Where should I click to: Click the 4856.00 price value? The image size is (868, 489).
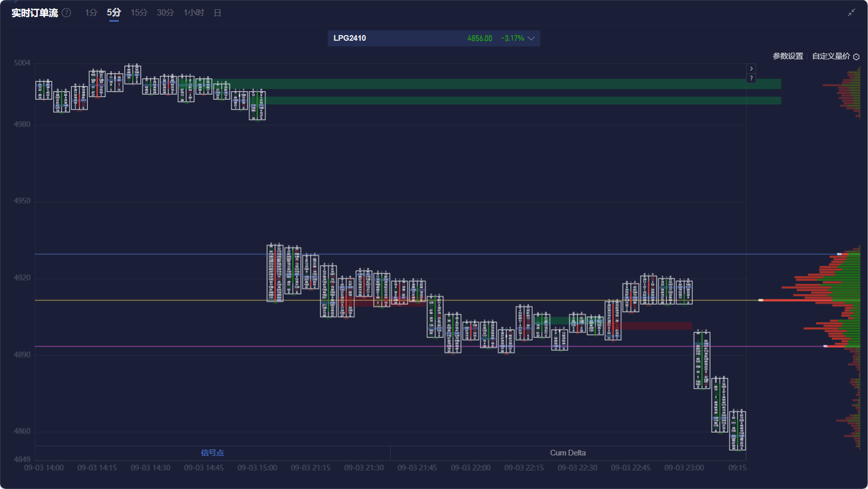(479, 38)
